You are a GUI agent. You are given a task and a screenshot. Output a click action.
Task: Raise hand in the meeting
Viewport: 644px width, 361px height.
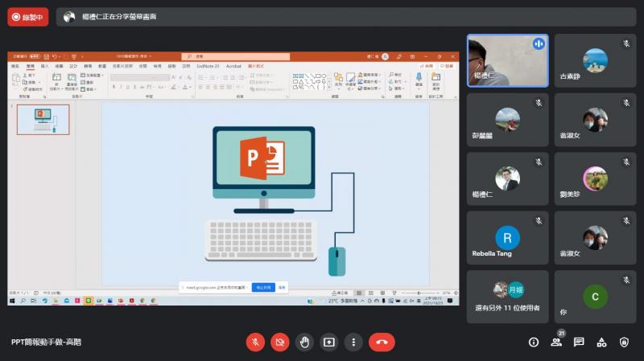coord(304,342)
